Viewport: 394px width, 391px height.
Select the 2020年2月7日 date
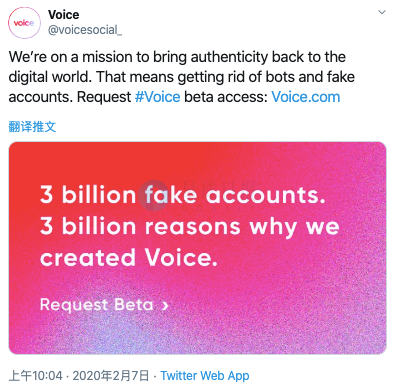[111, 376]
